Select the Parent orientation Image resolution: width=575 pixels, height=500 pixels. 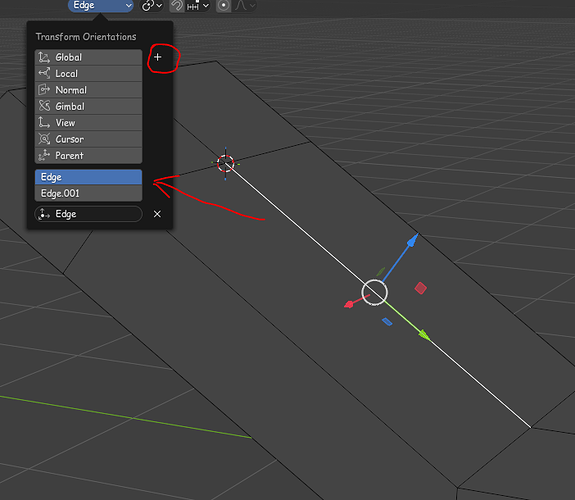pyautogui.click(x=88, y=156)
